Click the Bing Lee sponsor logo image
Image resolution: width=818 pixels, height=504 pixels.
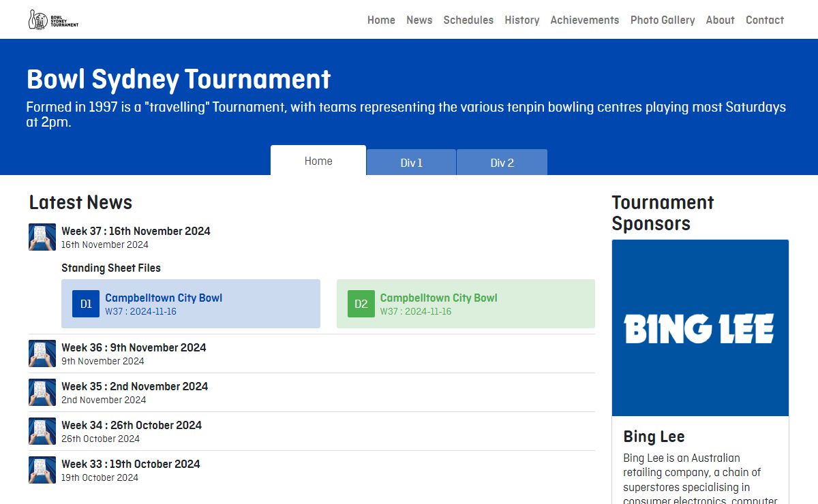coord(700,328)
